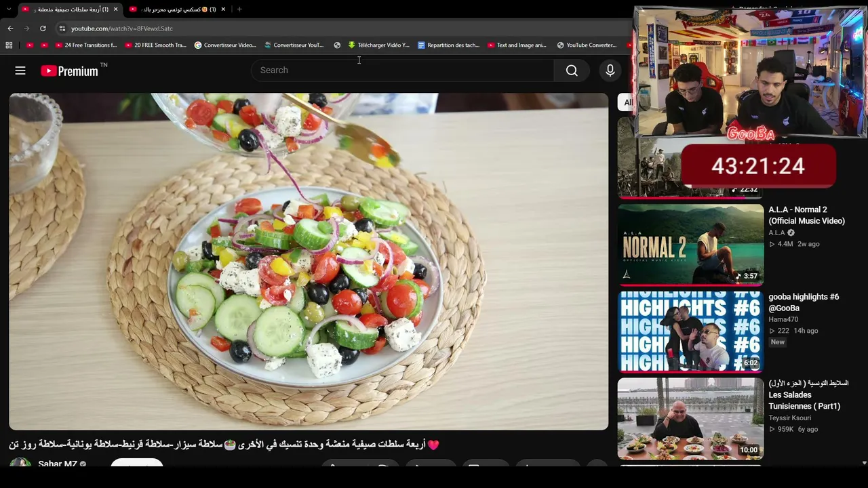Open the 'A.L.A - Normal 2 (Official Music Video)' title

(x=806, y=216)
